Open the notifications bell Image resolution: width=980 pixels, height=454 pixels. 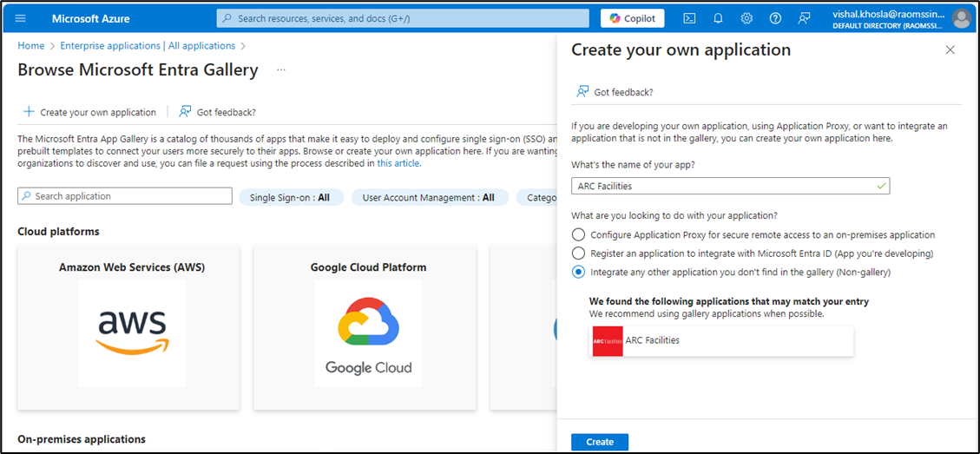[718, 18]
